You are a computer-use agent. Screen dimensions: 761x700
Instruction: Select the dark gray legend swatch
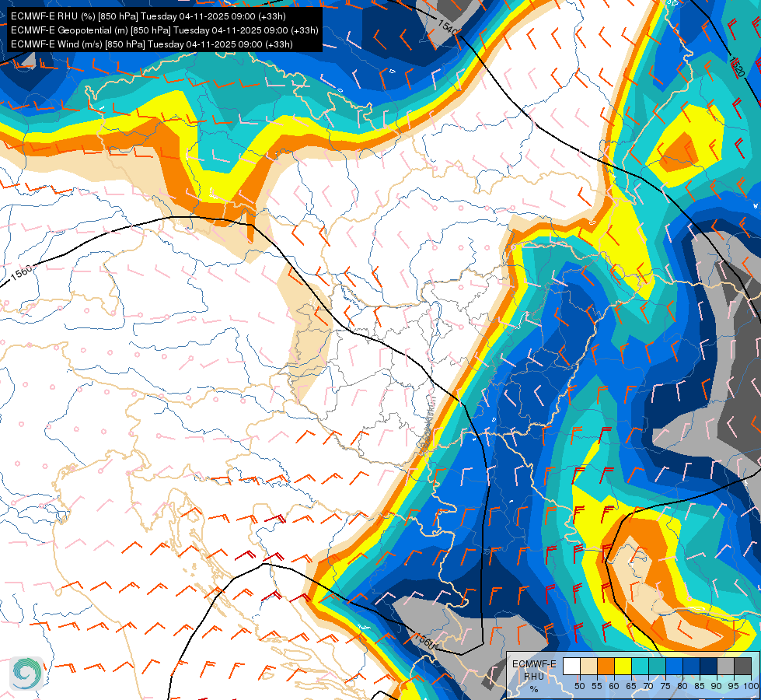pos(743,666)
